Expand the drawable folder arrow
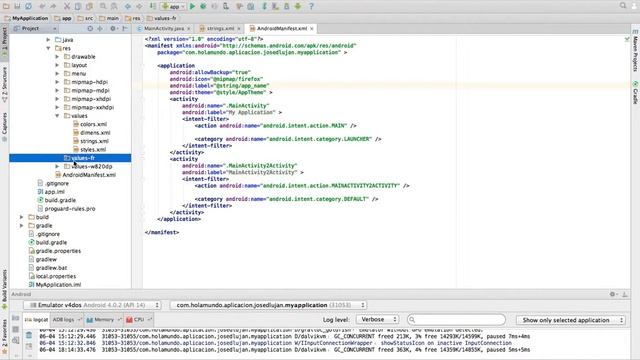This screenshot has width=640, height=360. 57,57
